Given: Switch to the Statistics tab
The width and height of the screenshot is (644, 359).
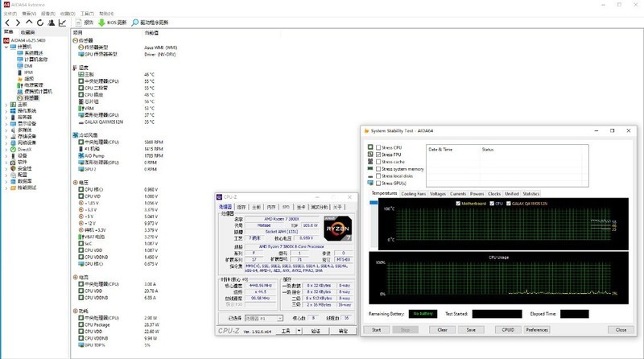Looking at the screenshot, I should point(531,193).
